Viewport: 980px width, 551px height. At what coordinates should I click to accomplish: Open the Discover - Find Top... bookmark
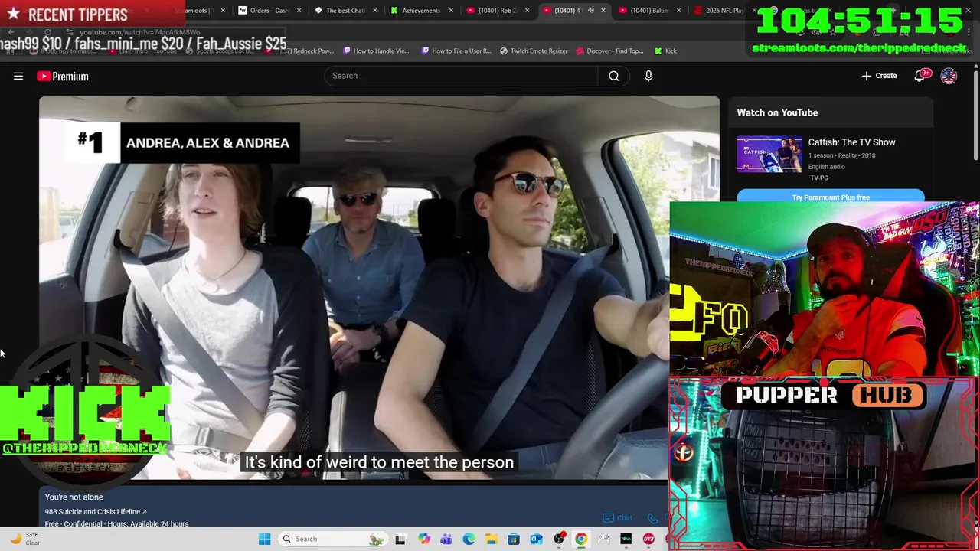click(x=609, y=51)
